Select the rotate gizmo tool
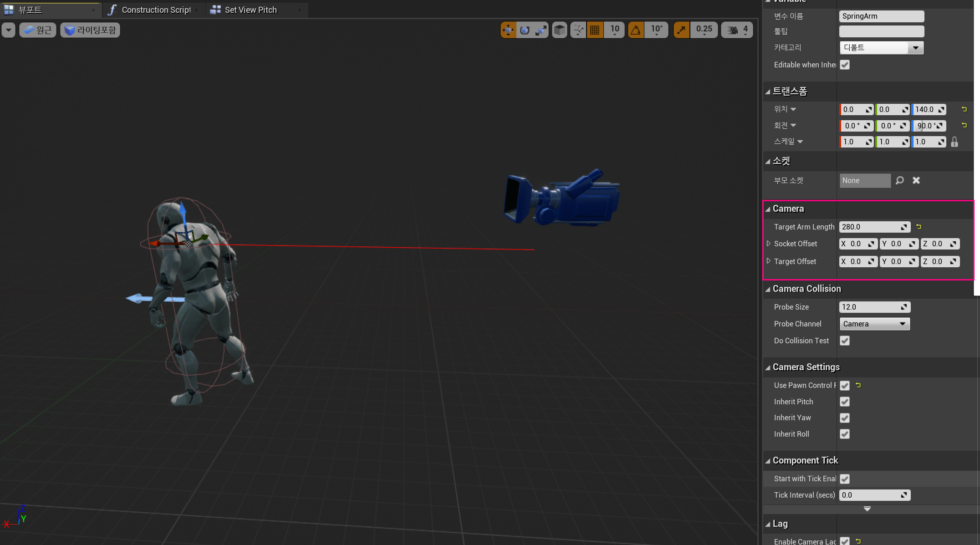 click(x=525, y=30)
